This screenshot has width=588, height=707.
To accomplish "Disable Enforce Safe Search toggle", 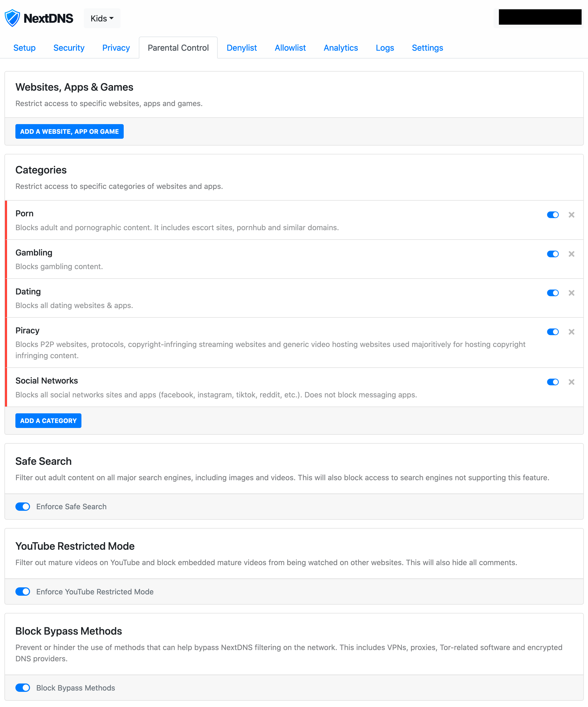I will [23, 507].
